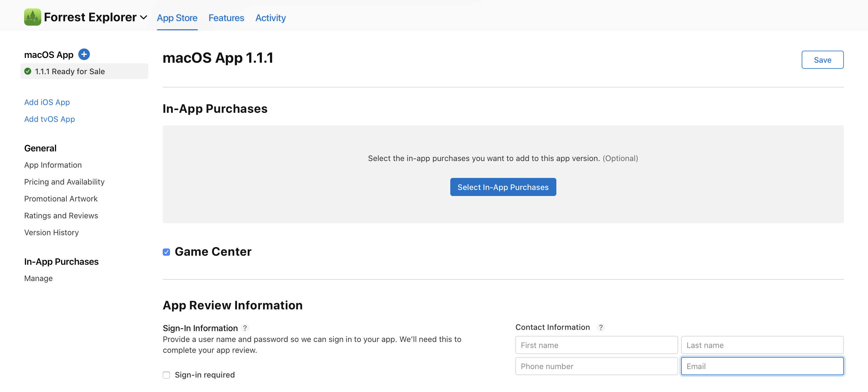
Task: Open the Activity tab
Action: pyautogui.click(x=270, y=18)
